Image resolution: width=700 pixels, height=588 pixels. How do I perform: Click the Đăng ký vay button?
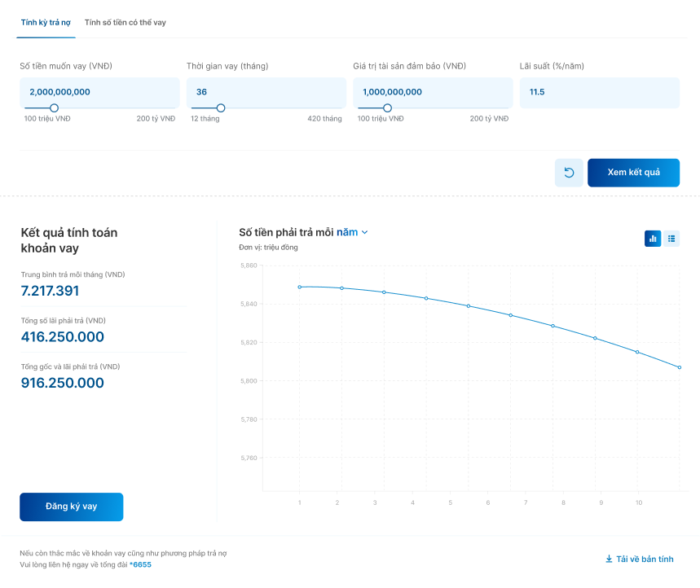coord(71,507)
